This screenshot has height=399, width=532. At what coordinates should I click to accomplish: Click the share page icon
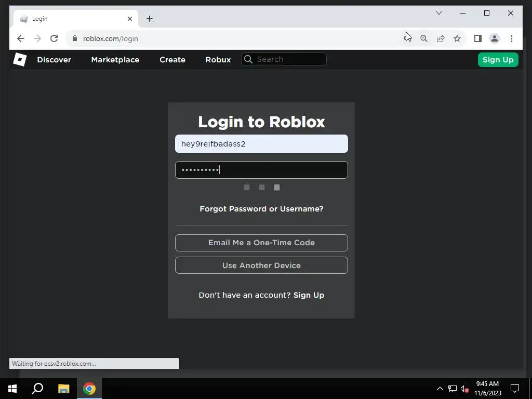[x=441, y=38]
